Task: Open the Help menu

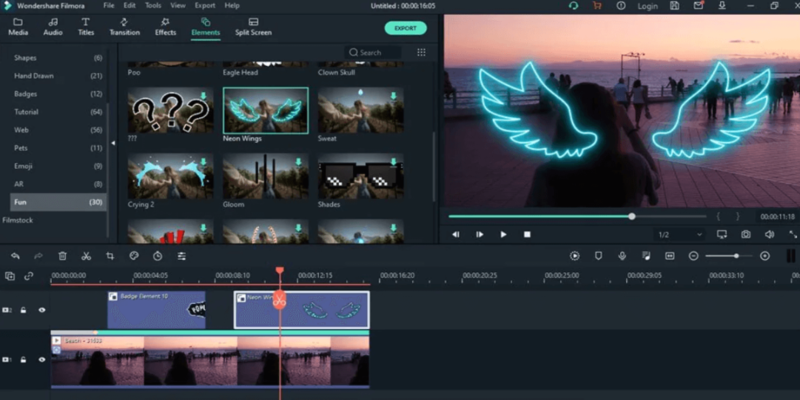Action: pos(232,6)
